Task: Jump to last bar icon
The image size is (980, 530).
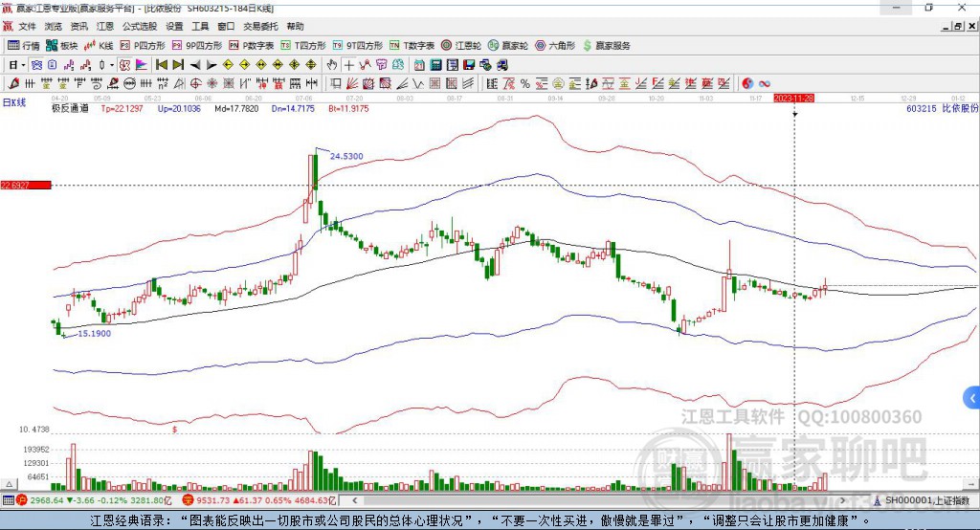Action: [178, 65]
